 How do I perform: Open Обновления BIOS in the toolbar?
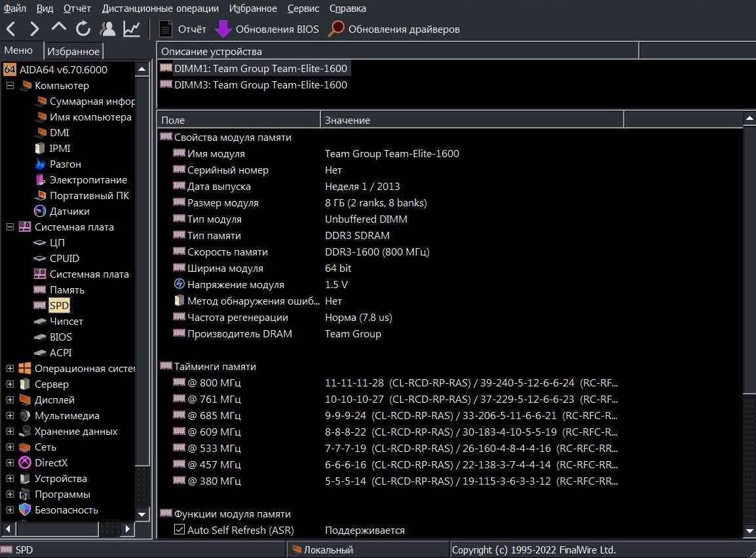click(x=267, y=29)
